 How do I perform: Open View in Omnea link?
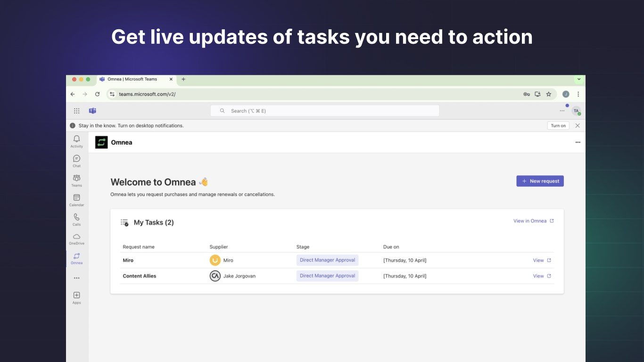pyautogui.click(x=534, y=221)
